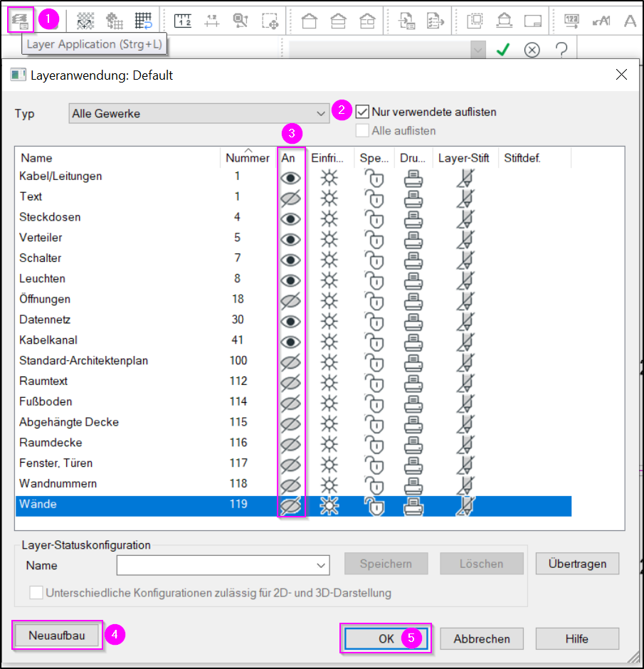Close the Layeranwendung dialog

(x=621, y=75)
